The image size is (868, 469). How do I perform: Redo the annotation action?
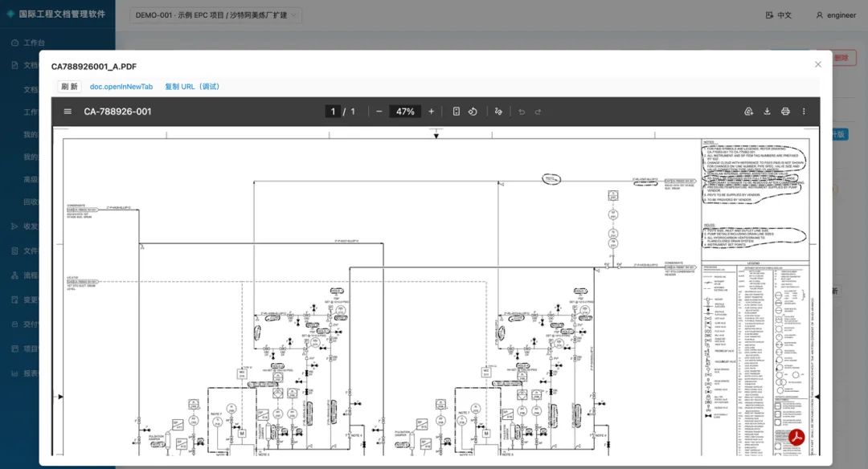click(538, 111)
